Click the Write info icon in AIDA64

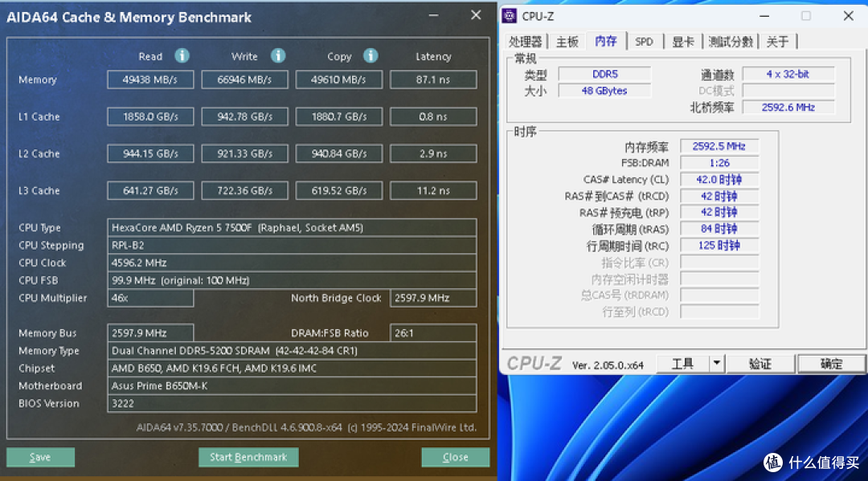click(277, 56)
